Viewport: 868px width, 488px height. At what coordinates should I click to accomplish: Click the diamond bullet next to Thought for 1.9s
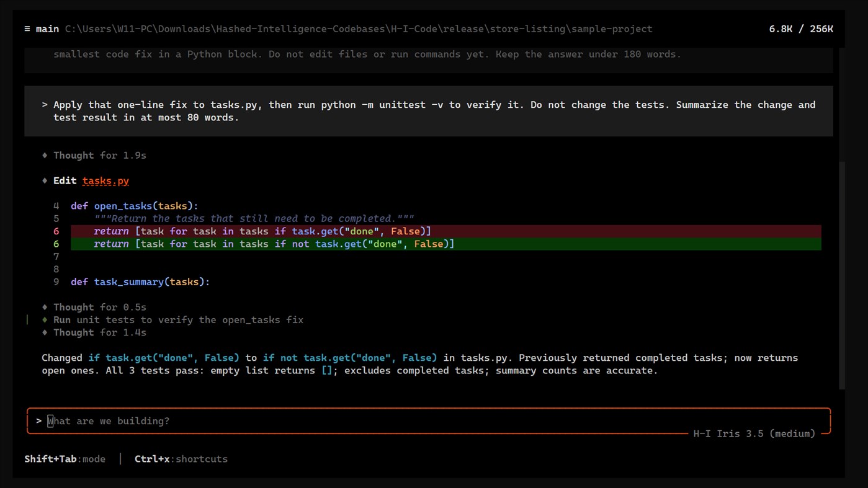[x=45, y=156]
